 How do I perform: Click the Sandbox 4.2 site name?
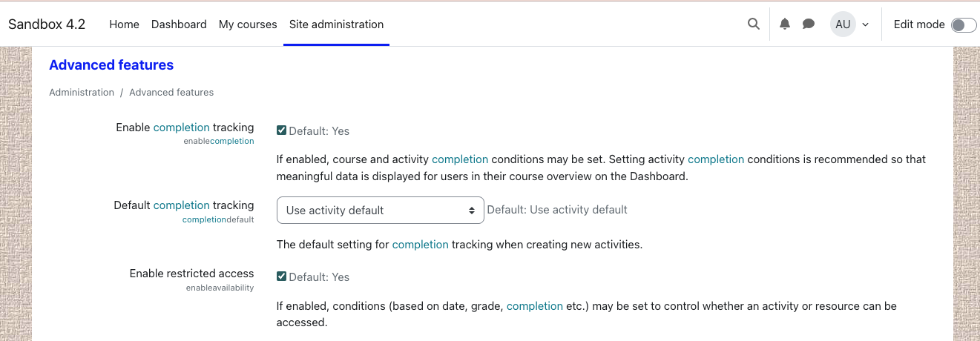click(x=47, y=24)
